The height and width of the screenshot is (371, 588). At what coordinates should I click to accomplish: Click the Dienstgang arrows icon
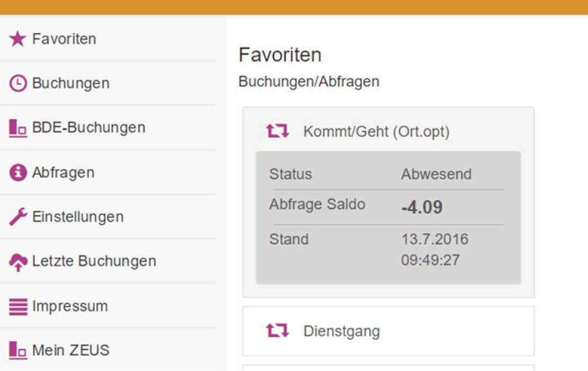click(278, 331)
